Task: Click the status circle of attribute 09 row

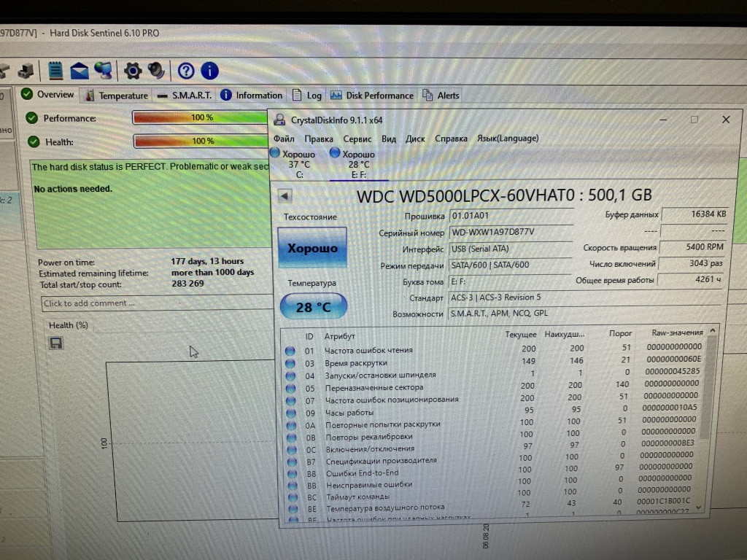Action: coord(291,413)
